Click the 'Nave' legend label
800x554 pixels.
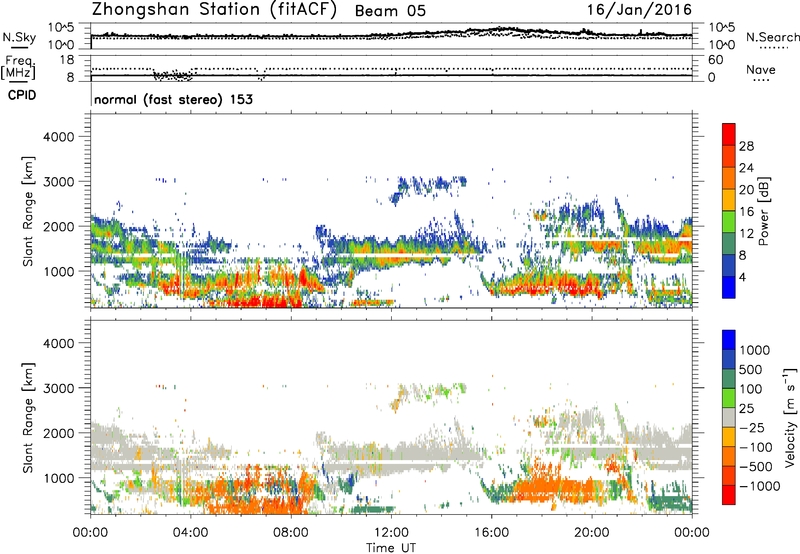761,69
